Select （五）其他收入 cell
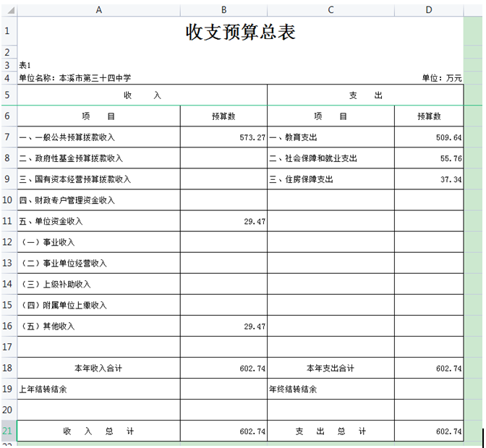The width and height of the screenshot is (486, 448). (98, 326)
